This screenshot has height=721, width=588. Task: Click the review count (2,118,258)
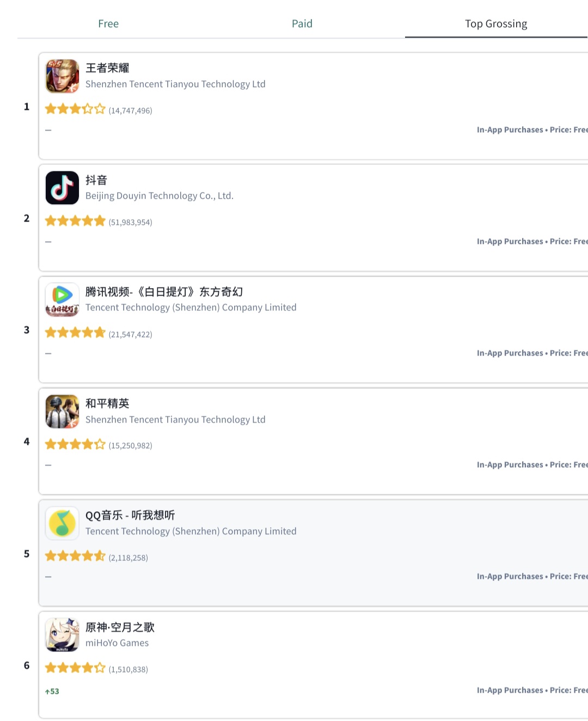coord(128,558)
